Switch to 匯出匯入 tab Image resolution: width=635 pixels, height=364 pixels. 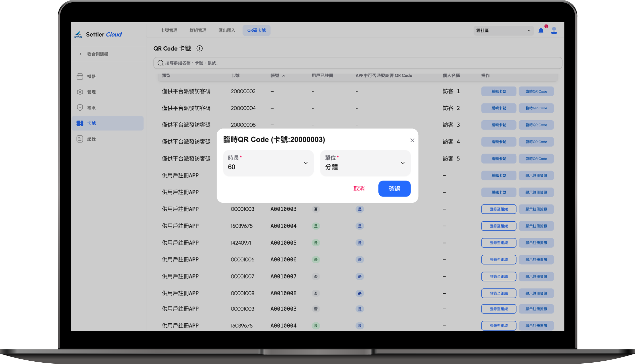[227, 30]
